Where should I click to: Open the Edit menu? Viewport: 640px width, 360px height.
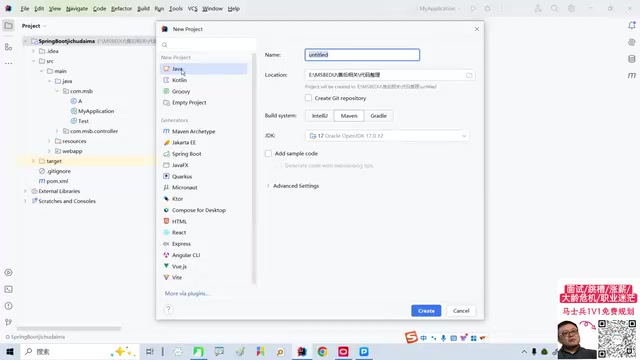(39, 9)
